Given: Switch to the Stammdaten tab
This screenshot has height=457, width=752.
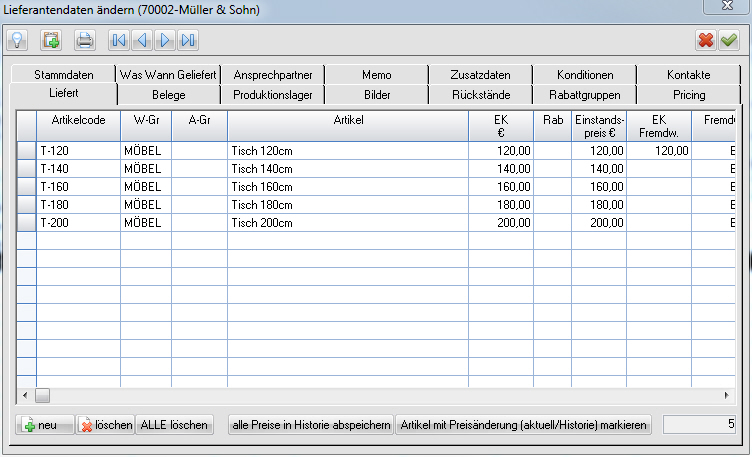Looking at the screenshot, I should pyautogui.click(x=64, y=75).
